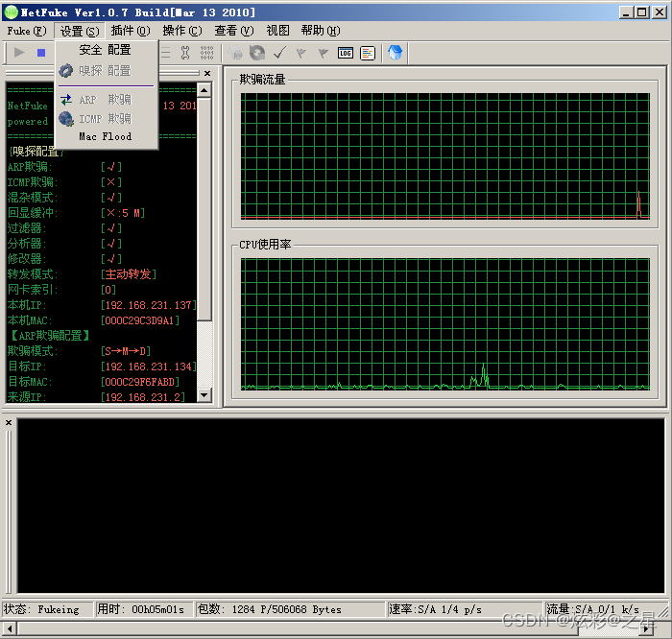Click the greyed printer-like toolbar icon

click(235, 53)
